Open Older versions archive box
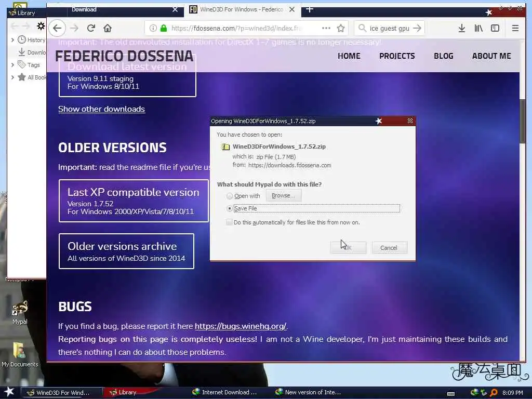The width and height of the screenshot is (532, 399). pyautogui.click(x=127, y=251)
